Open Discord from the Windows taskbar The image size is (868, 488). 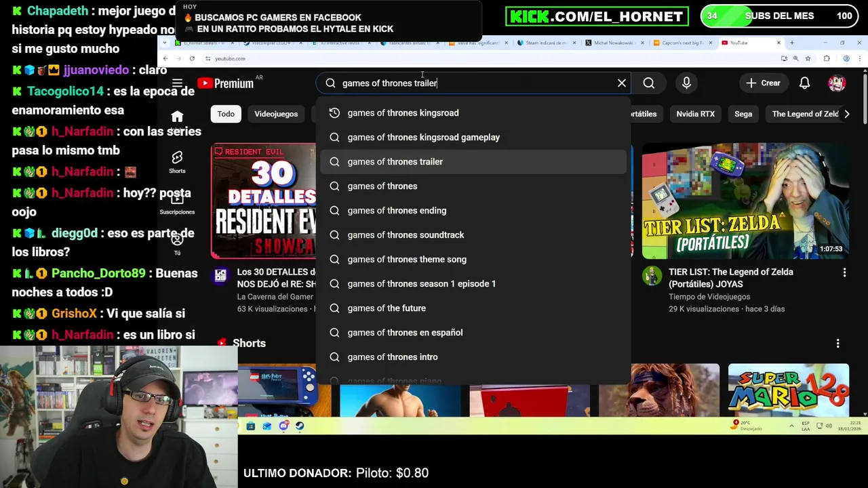283,426
